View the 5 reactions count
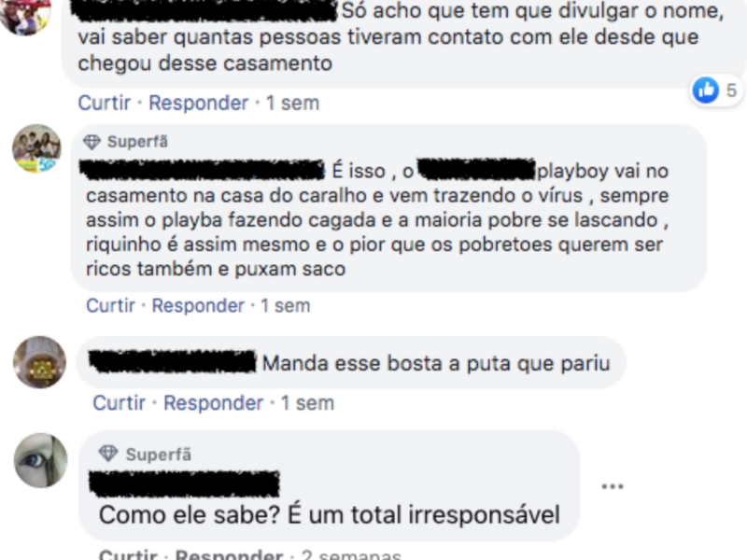The image size is (747, 560). 731,90
